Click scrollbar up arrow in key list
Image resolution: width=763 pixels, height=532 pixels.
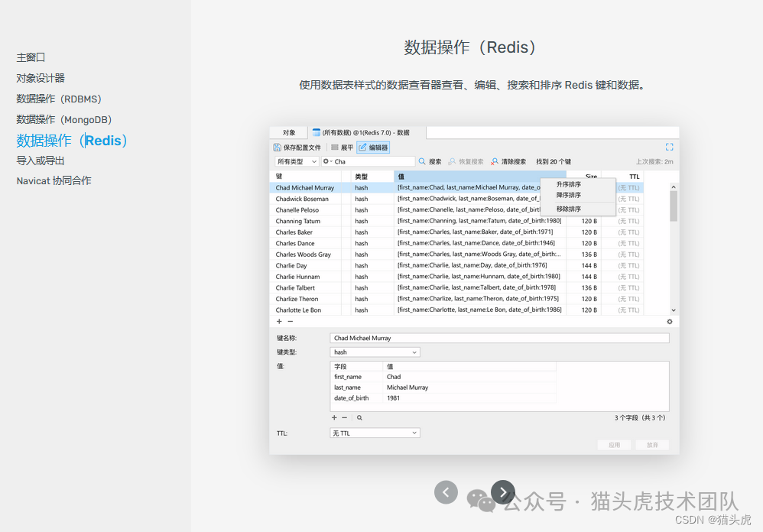[674, 187]
